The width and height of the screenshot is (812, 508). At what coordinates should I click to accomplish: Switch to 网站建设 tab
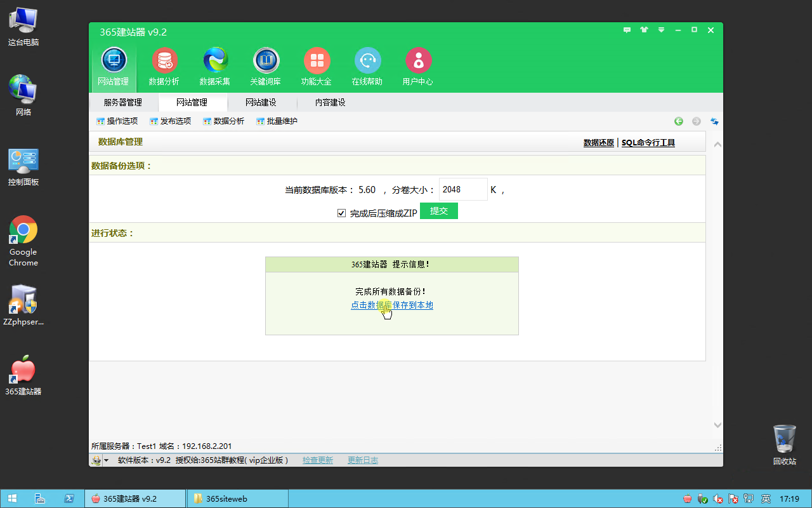pyautogui.click(x=261, y=102)
